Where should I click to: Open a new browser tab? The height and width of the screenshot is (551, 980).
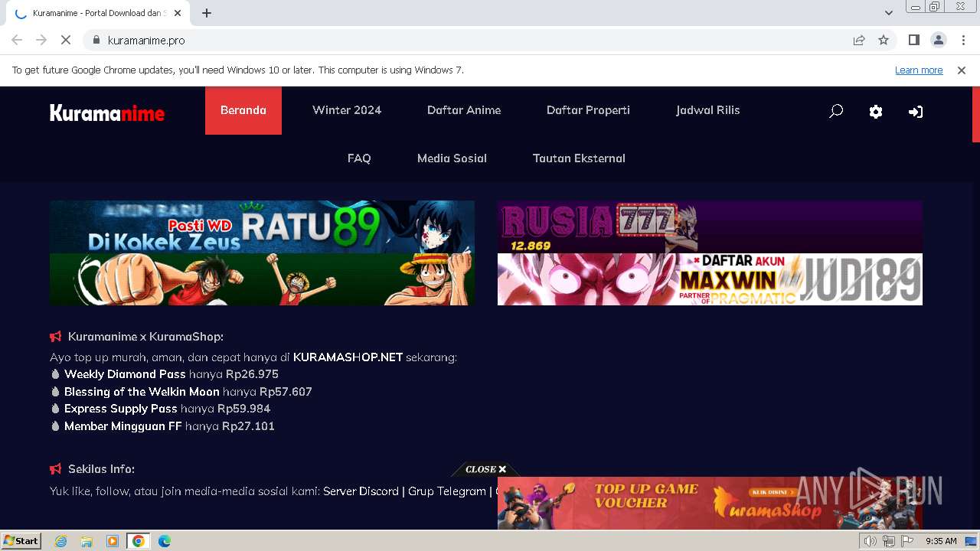207,13
